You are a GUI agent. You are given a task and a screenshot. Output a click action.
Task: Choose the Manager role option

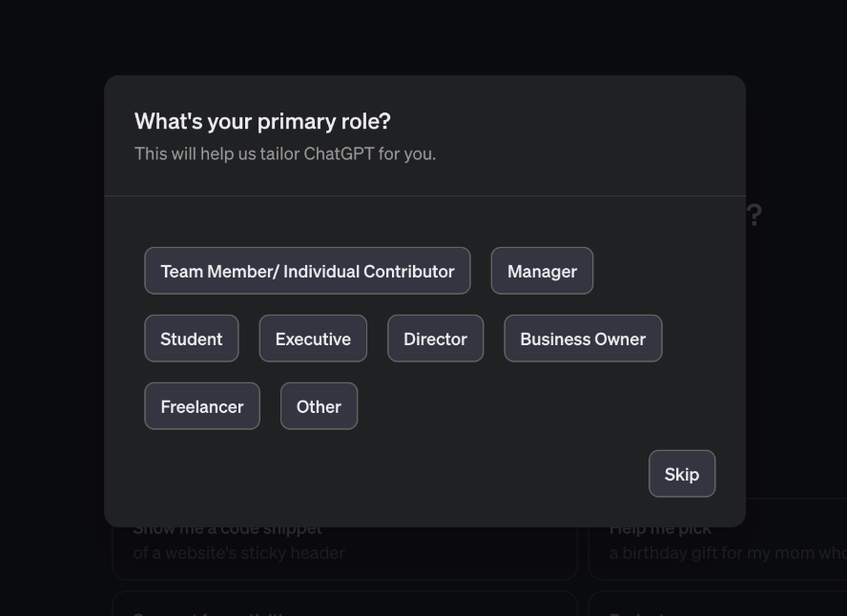pos(542,271)
